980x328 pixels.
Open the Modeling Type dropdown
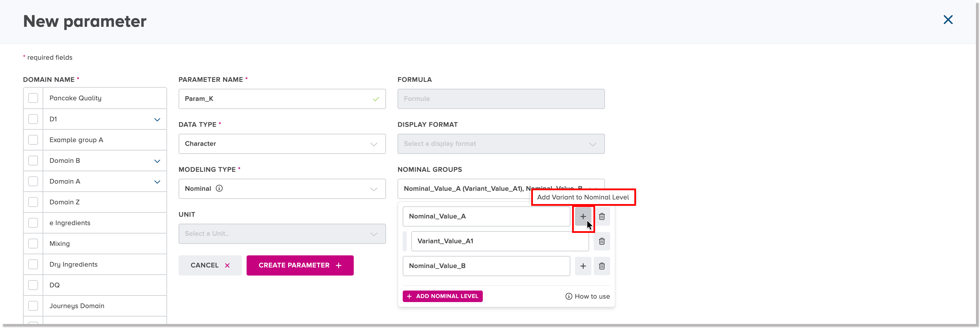pyautogui.click(x=282, y=189)
